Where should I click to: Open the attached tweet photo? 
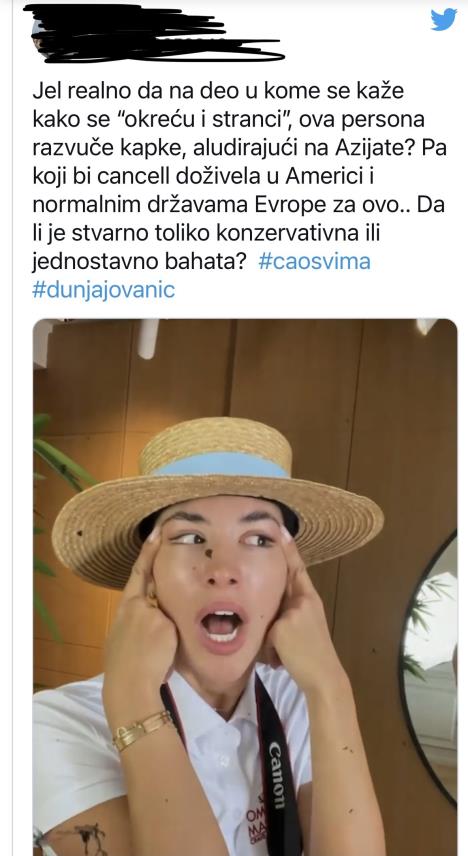tap(245, 587)
